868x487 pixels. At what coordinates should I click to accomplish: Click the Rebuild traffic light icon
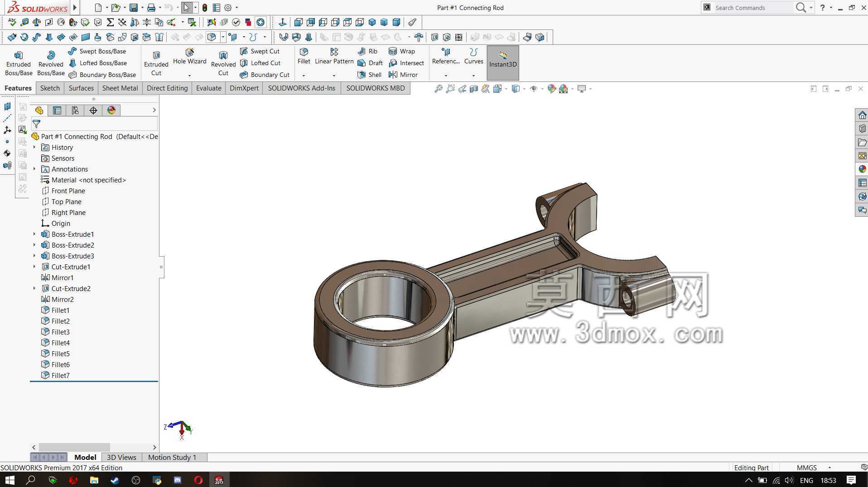205,8
